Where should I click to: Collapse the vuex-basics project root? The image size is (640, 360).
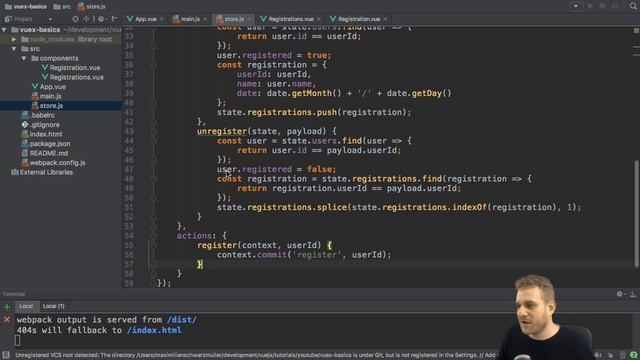4,30
